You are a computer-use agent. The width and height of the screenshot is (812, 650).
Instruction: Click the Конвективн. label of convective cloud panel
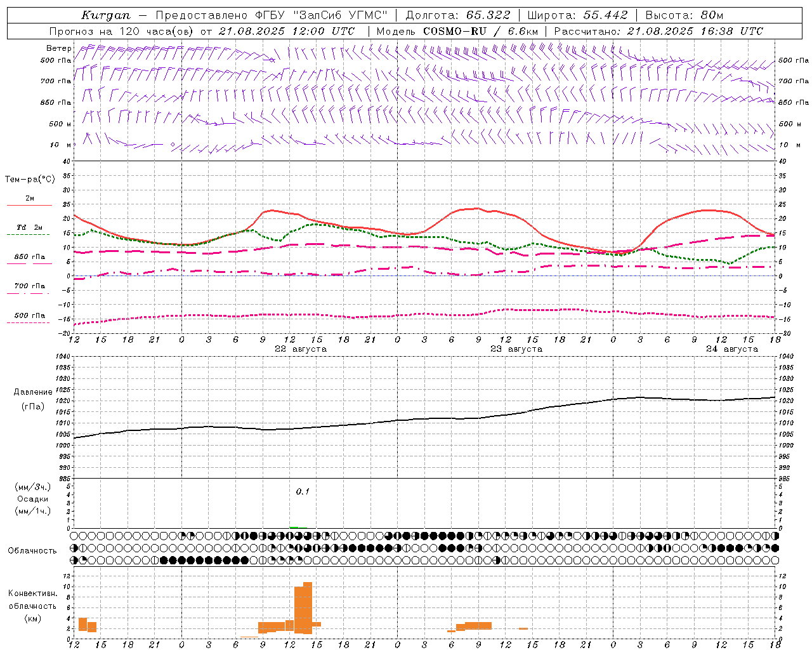point(33,594)
